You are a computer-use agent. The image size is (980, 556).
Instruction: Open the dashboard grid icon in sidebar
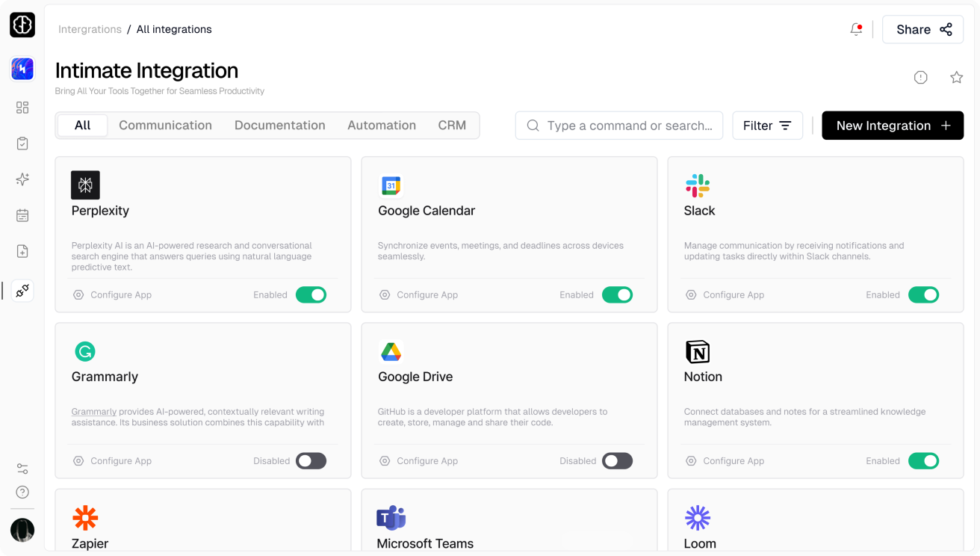(x=22, y=107)
